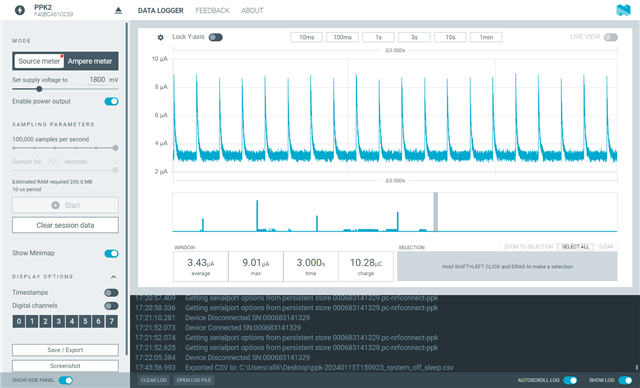Click the 9.01 µA max value
Viewport: 640px width, 388px height.
point(256,263)
